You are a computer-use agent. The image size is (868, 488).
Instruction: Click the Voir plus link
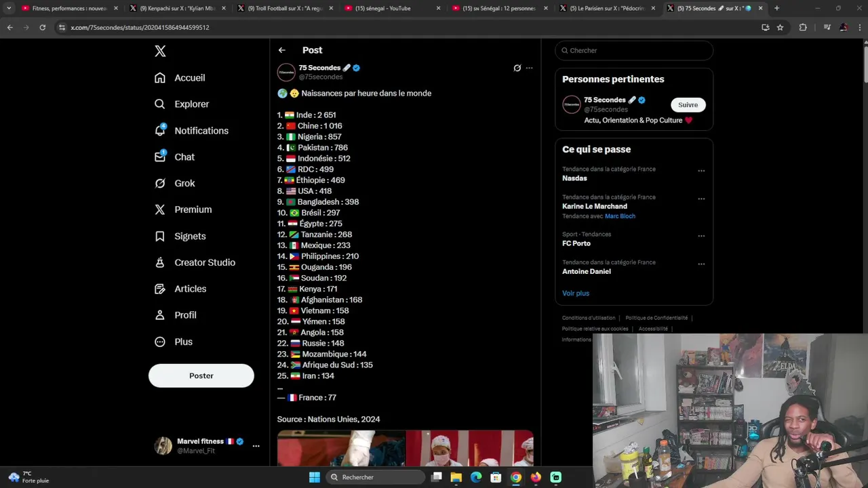576,293
